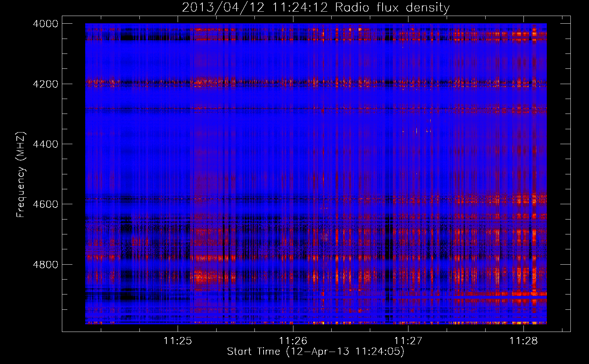Click the 4800 frequency axis label

coord(46,265)
